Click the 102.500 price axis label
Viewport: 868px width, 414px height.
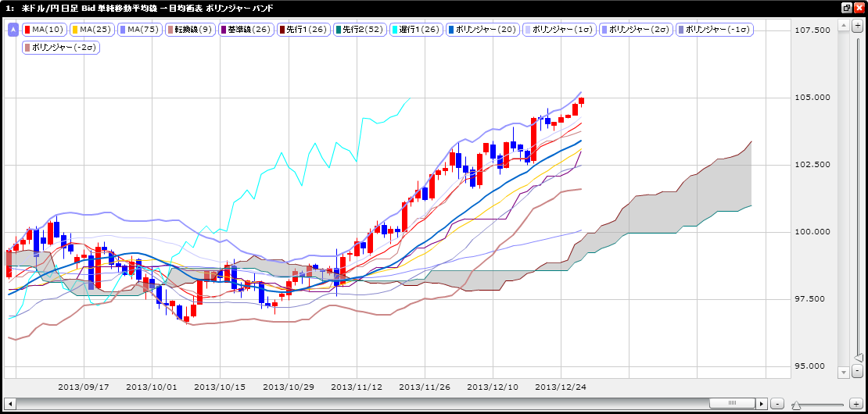point(814,165)
